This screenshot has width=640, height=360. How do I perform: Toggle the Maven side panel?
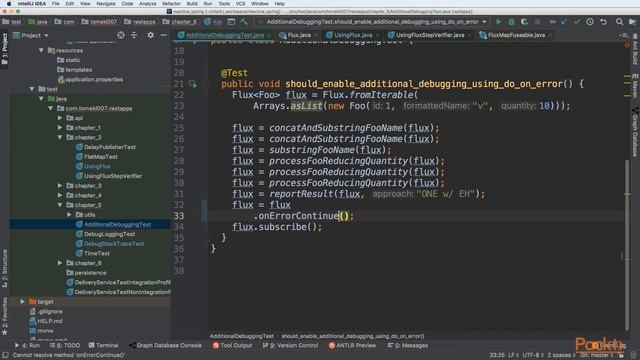pos(635,86)
